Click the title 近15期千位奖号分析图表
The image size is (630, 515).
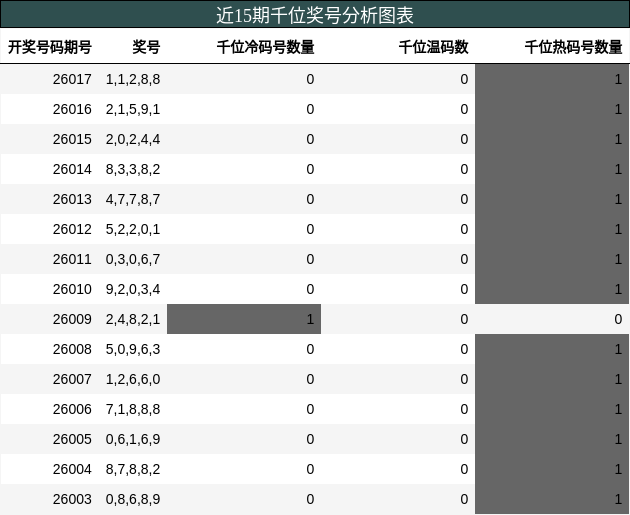(315, 15)
